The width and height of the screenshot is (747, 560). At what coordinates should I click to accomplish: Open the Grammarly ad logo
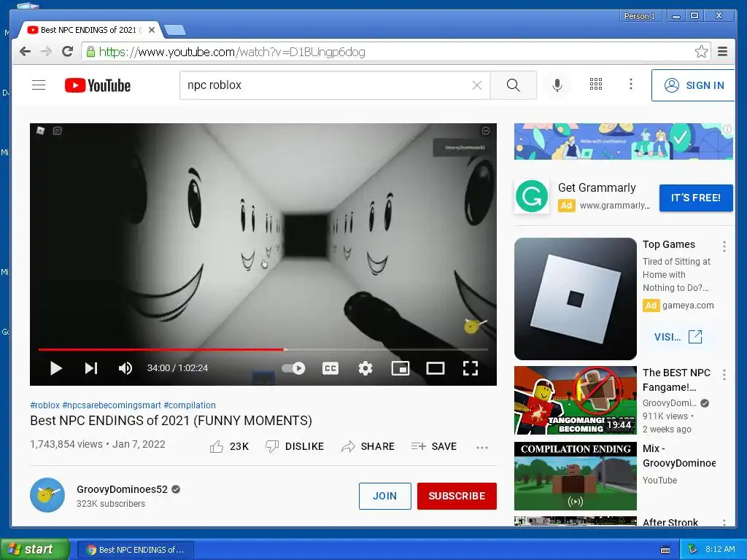point(532,196)
